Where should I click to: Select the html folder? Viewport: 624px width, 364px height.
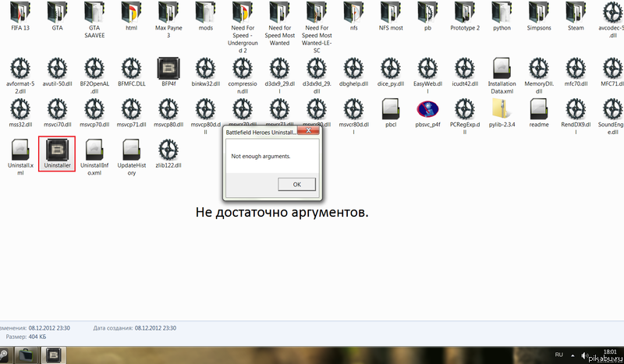click(131, 16)
